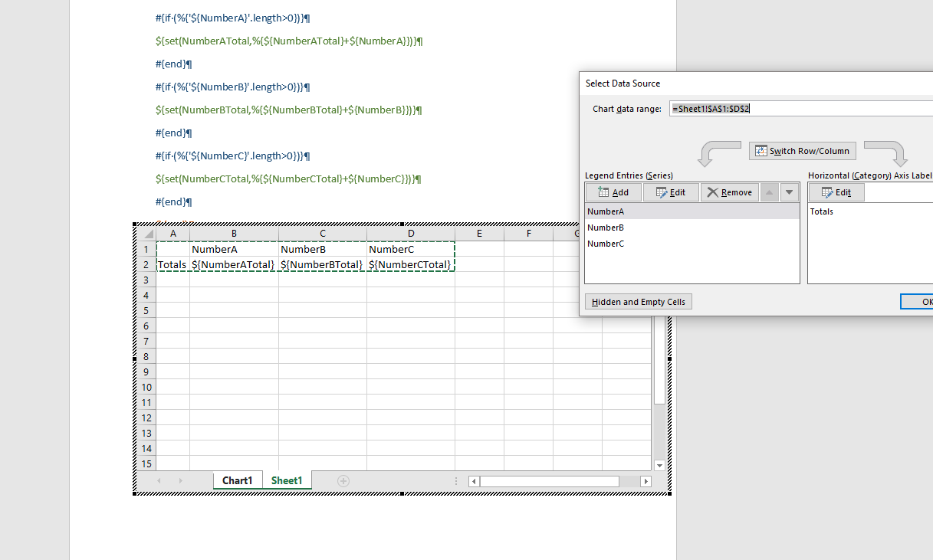Select NumberB in the legend entries list
This screenshot has height=560, width=933.
pyautogui.click(x=606, y=228)
